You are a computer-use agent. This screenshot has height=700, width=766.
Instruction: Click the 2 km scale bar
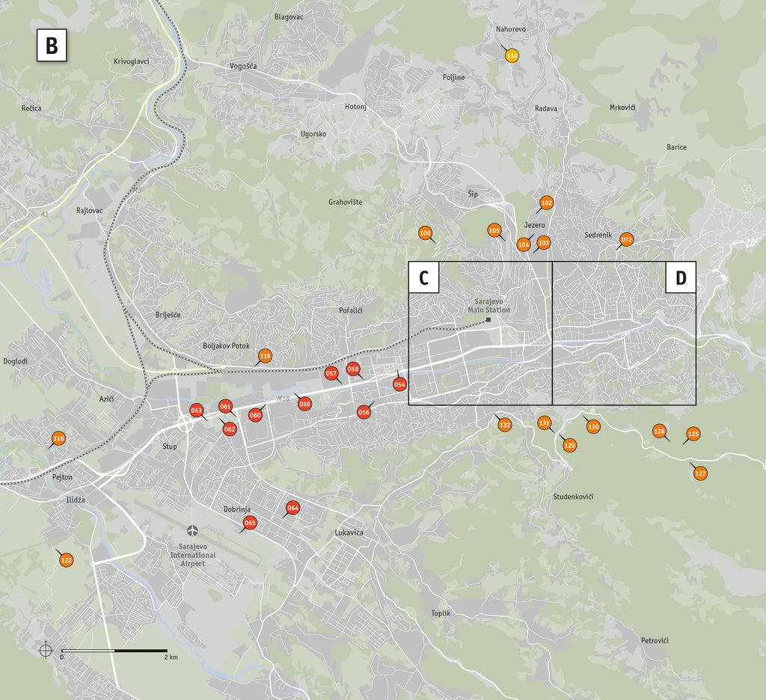pyautogui.click(x=114, y=651)
